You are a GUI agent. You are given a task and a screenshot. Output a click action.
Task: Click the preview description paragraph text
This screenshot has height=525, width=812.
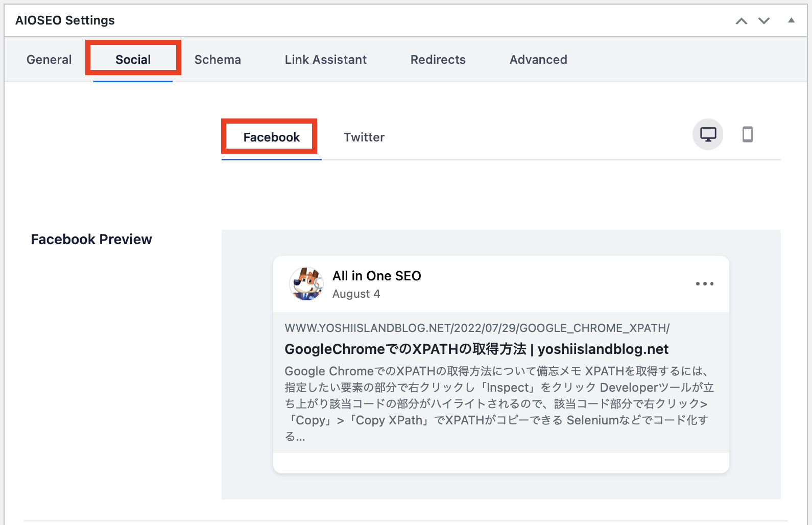point(499,403)
